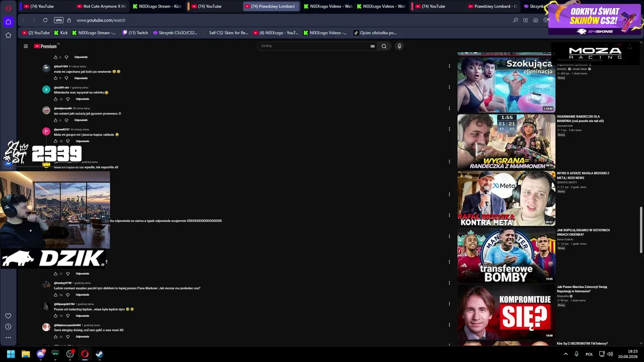
Task: Show hidden system tray icons chevron
Action: [x=566, y=354]
